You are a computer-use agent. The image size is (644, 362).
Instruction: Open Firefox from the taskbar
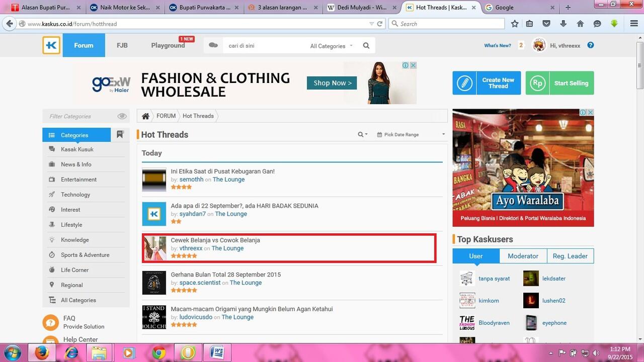(x=42, y=353)
